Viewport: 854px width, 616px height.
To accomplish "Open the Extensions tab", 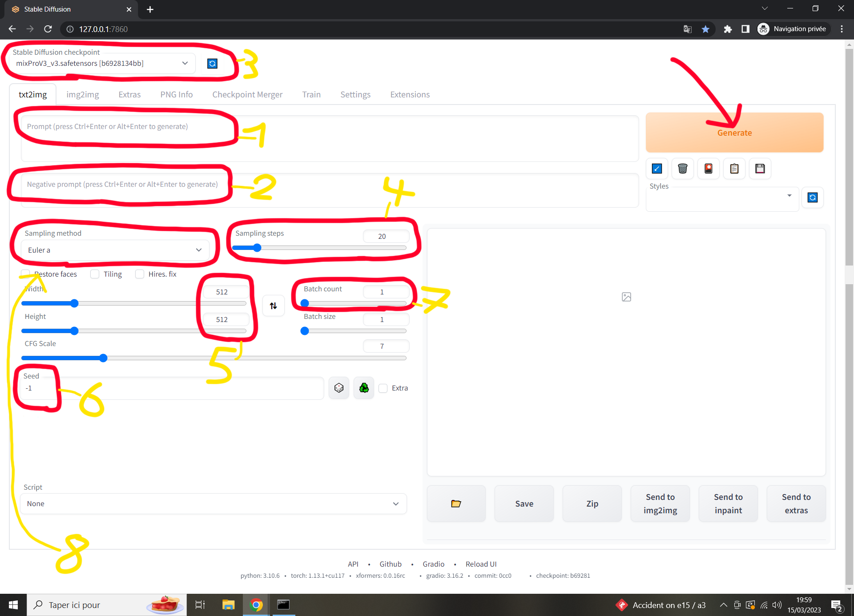I will [410, 94].
